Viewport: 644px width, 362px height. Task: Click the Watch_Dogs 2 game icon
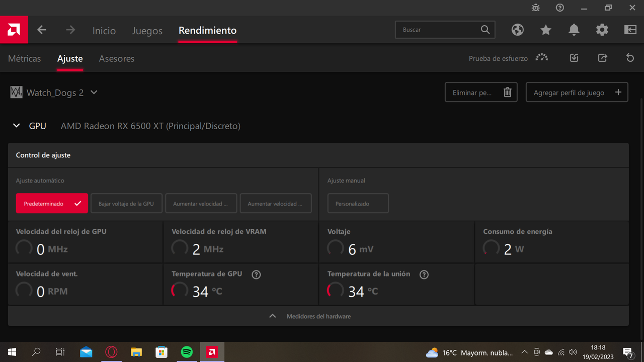click(x=16, y=93)
